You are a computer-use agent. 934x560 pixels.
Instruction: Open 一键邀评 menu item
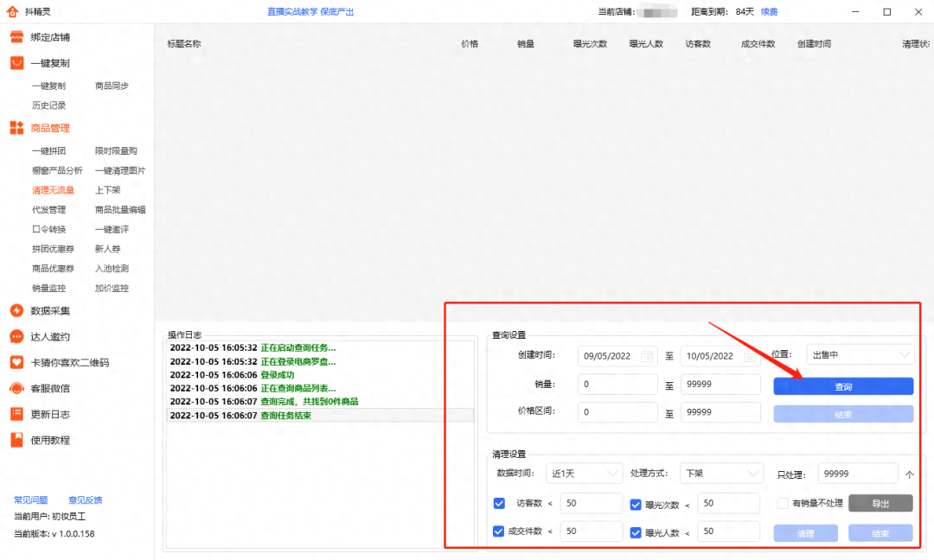[x=112, y=229]
